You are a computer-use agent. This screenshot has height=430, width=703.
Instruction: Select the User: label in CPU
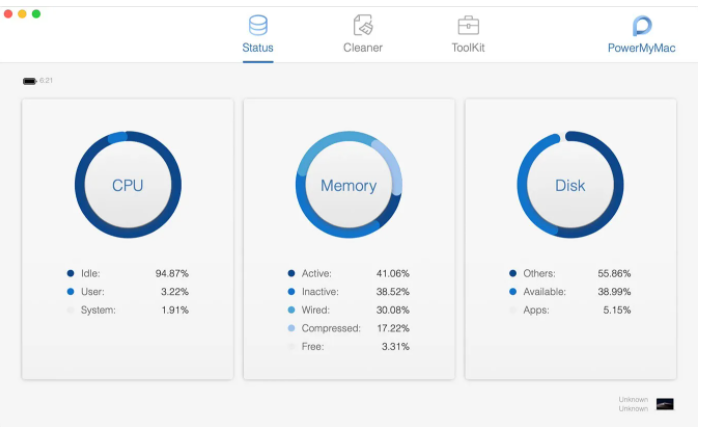[93, 291]
